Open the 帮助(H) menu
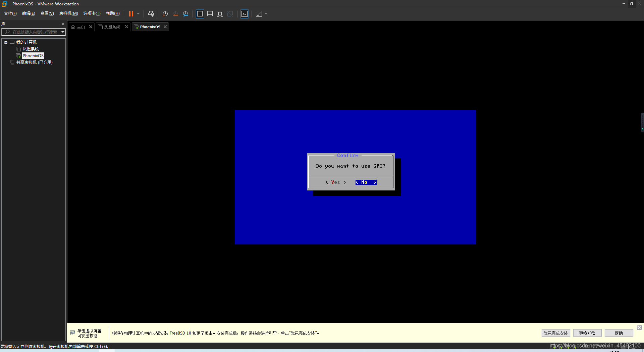Screen dimensions: 644x352 click(113, 13)
